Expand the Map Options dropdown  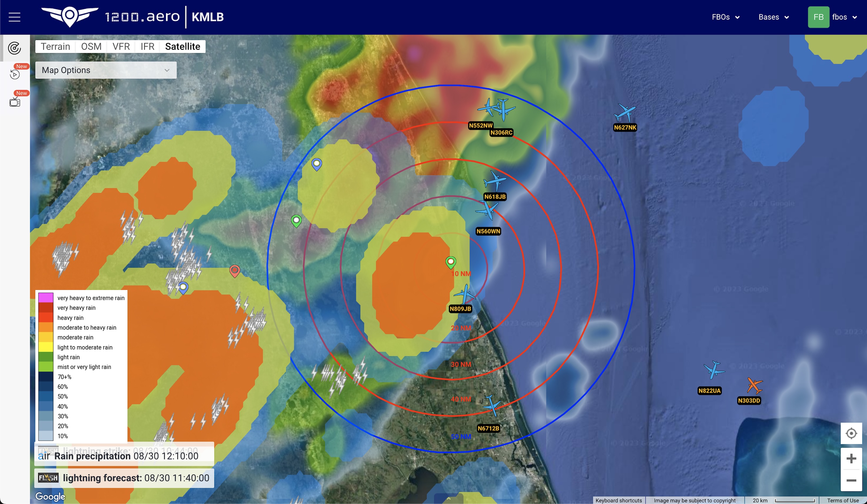pyautogui.click(x=106, y=70)
